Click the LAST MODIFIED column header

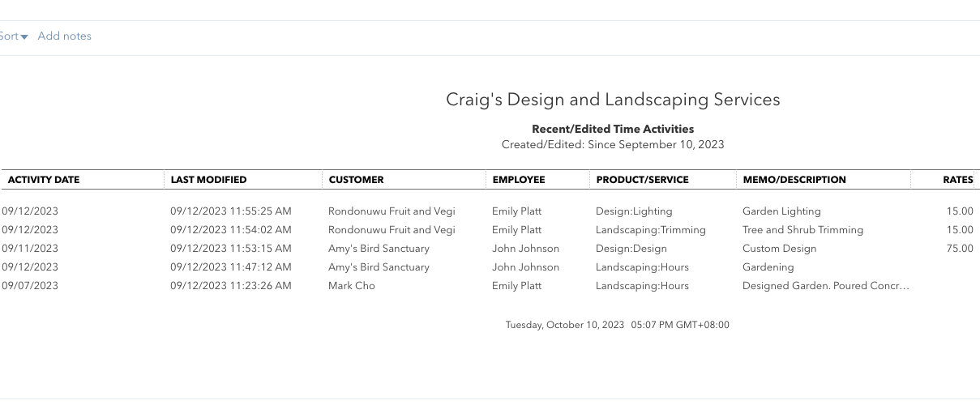click(208, 180)
